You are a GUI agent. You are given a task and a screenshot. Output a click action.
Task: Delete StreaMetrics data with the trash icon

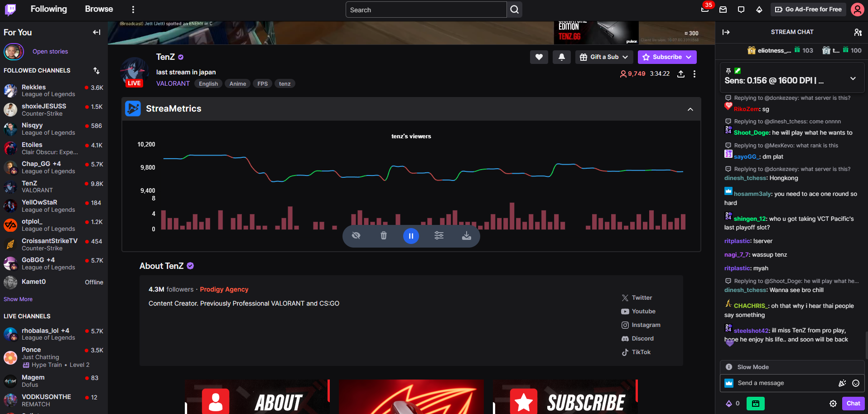click(x=384, y=236)
